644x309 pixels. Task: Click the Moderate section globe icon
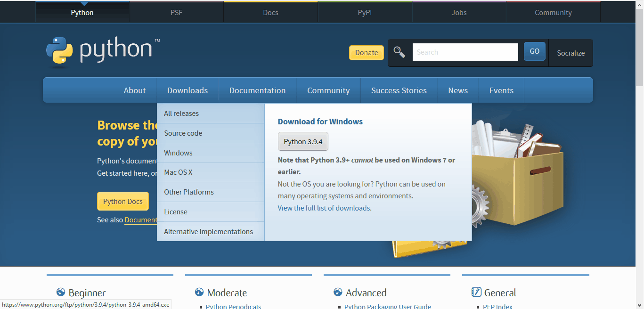[199, 293]
